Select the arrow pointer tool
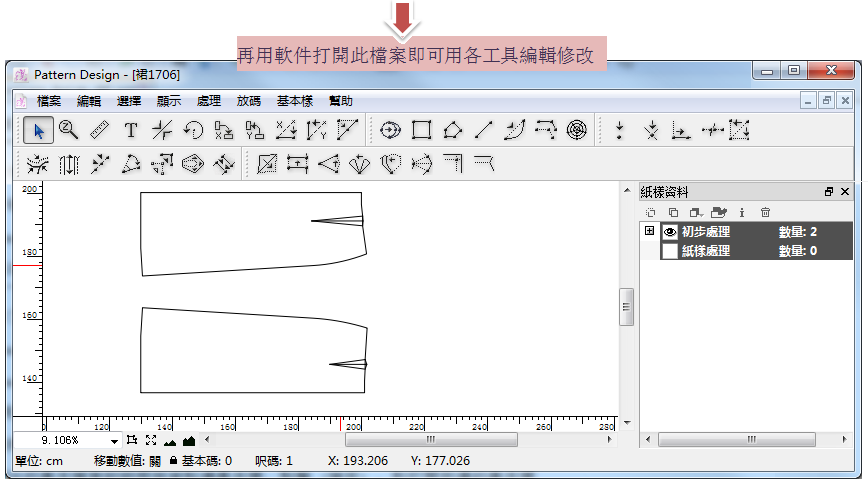Image resolution: width=868 pixels, height=492 pixels. tap(39, 130)
